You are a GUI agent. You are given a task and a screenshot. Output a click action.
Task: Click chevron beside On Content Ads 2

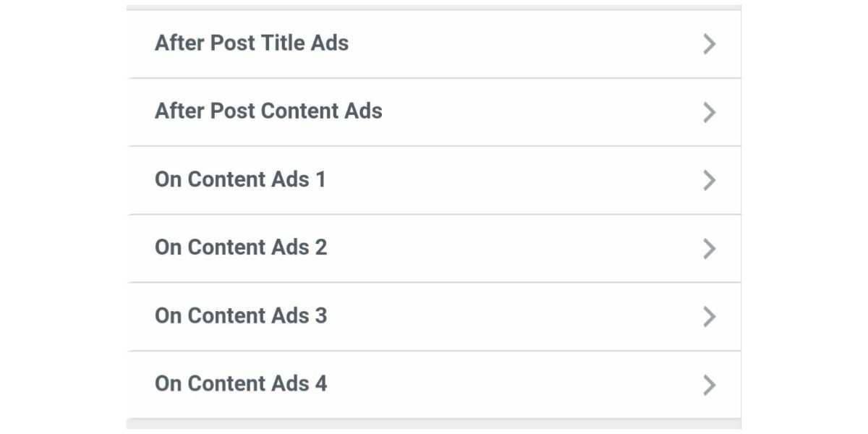(709, 249)
